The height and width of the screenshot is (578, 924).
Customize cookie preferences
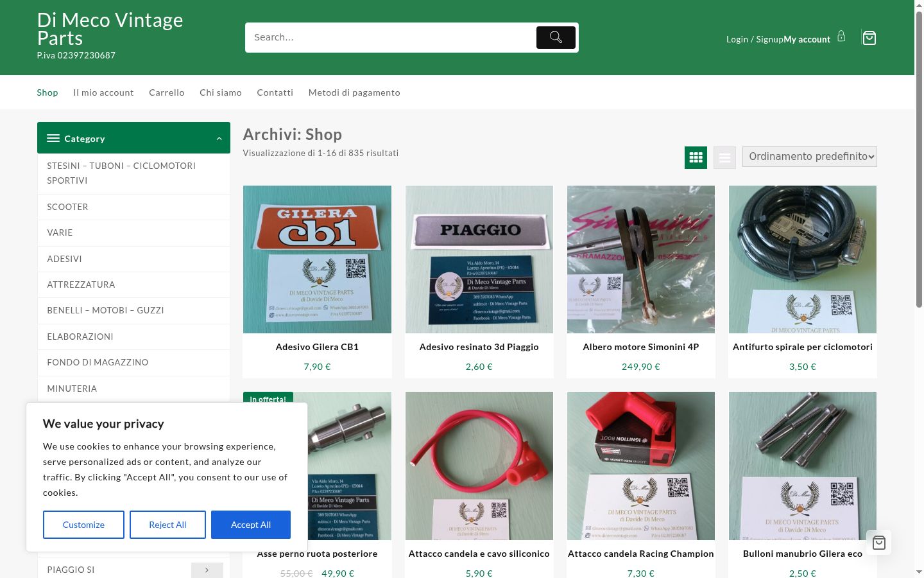(83, 525)
